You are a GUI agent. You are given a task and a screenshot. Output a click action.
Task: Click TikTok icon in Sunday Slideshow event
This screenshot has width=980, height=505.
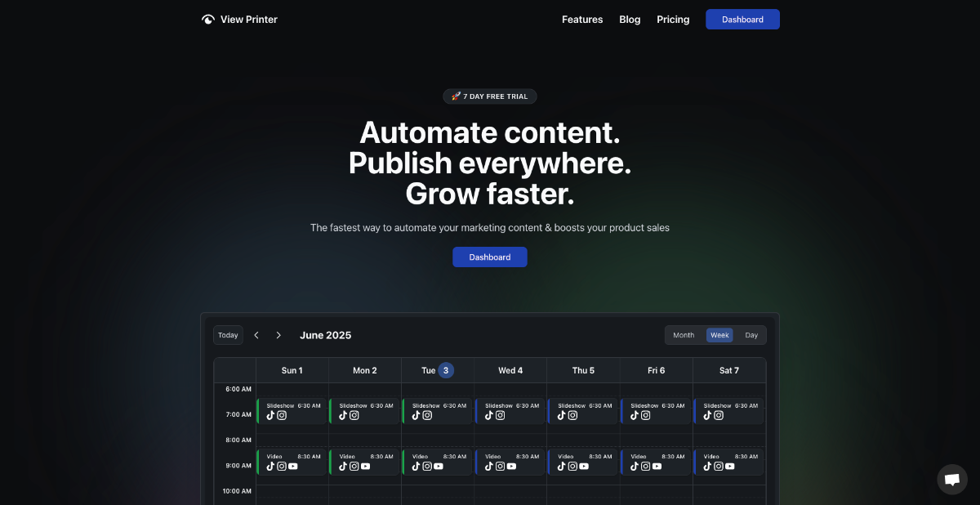coord(271,415)
